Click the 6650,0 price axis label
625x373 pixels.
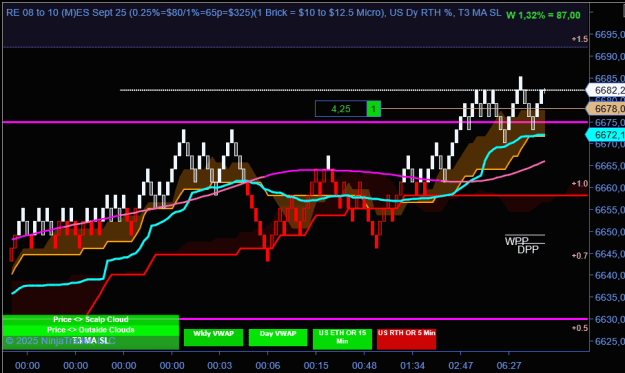pyautogui.click(x=610, y=232)
